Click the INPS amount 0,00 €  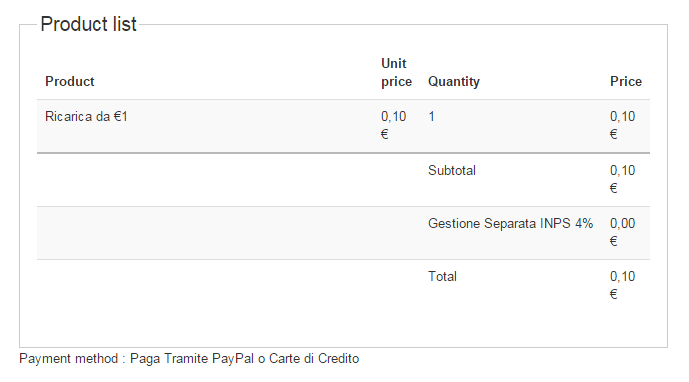point(622,232)
